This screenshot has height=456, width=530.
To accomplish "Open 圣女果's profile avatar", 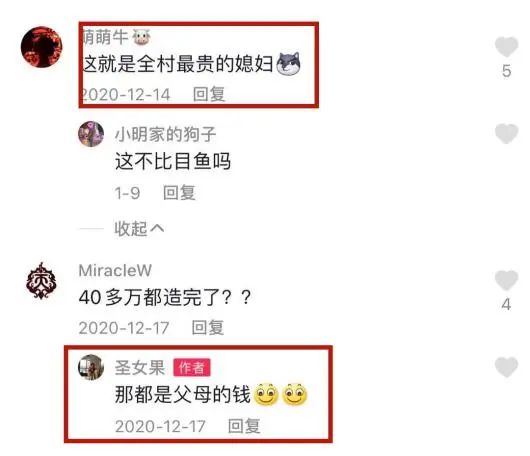I will [x=91, y=367].
